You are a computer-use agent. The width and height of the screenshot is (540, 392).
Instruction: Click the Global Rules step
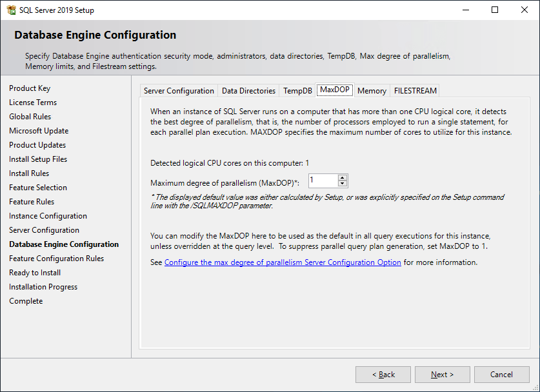[30, 117]
